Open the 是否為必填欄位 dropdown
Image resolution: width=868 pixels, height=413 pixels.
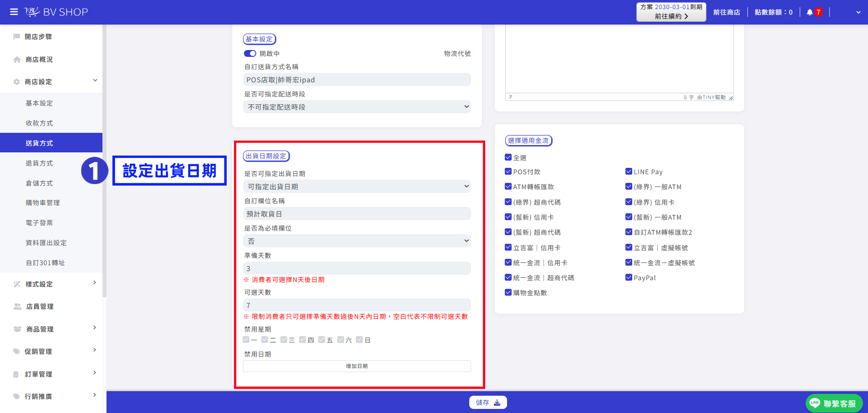pyautogui.click(x=357, y=241)
